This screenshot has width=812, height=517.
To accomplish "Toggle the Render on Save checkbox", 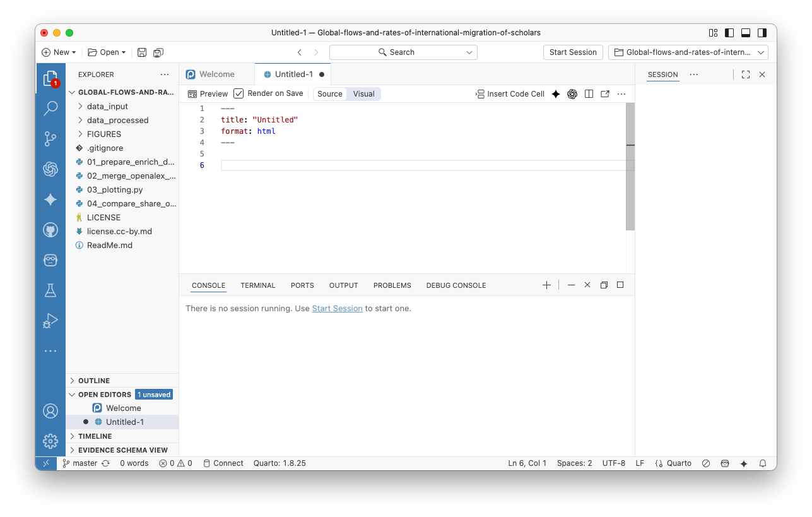I will coord(238,93).
